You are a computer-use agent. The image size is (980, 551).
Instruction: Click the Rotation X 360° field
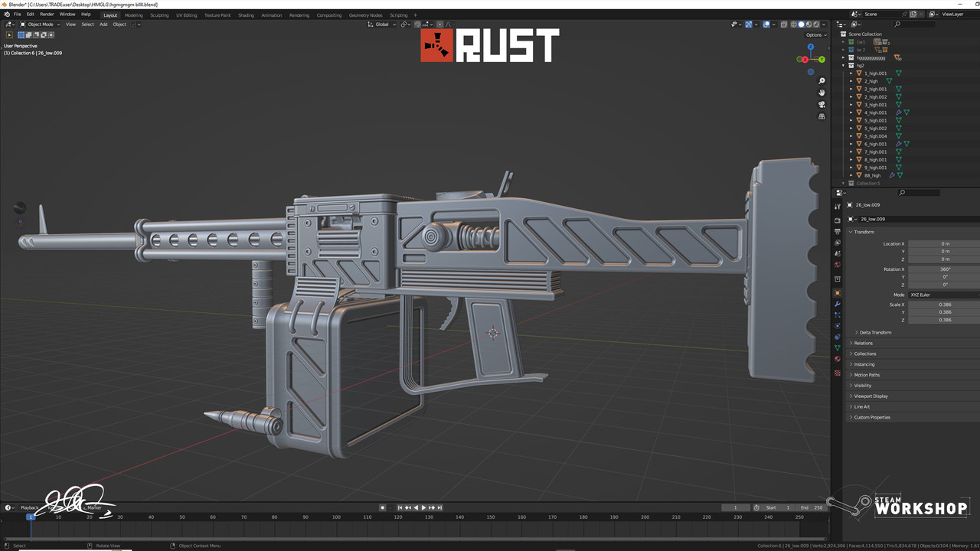click(x=944, y=269)
